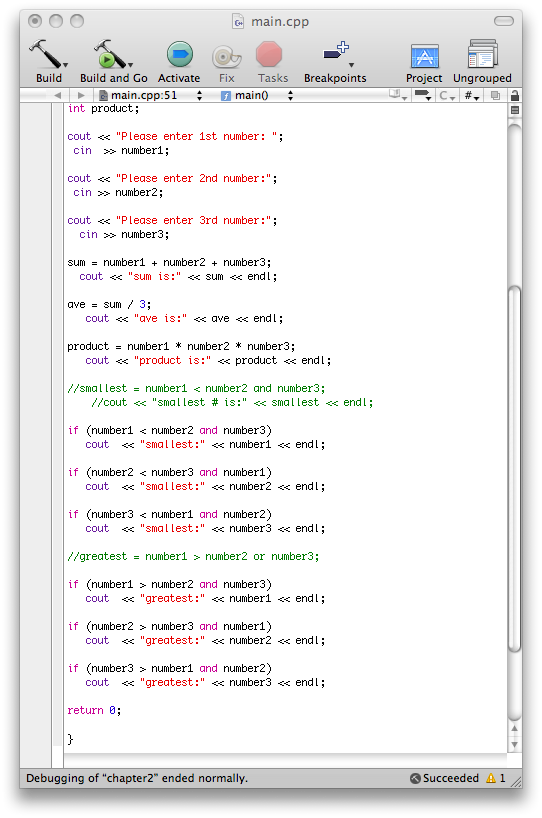Open the Build hammer dropdown arrow
The image size is (542, 818).
tap(65, 65)
